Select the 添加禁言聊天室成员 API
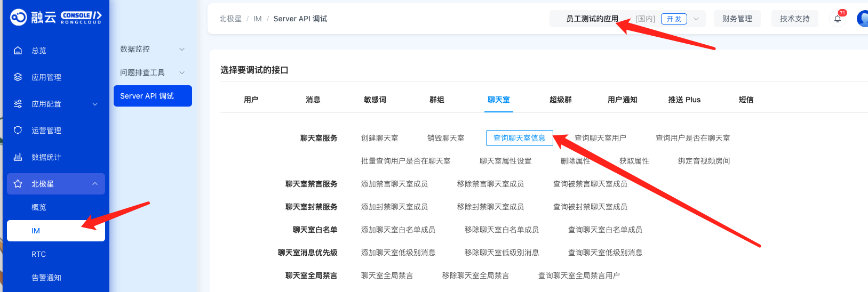Image resolution: width=868 pixels, height=292 pixels. point(395,184)
